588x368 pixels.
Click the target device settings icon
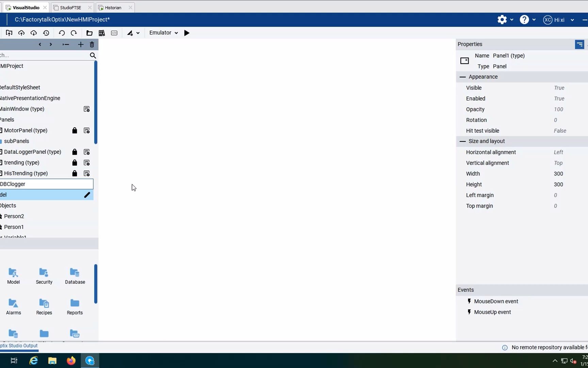coord(130,33)
